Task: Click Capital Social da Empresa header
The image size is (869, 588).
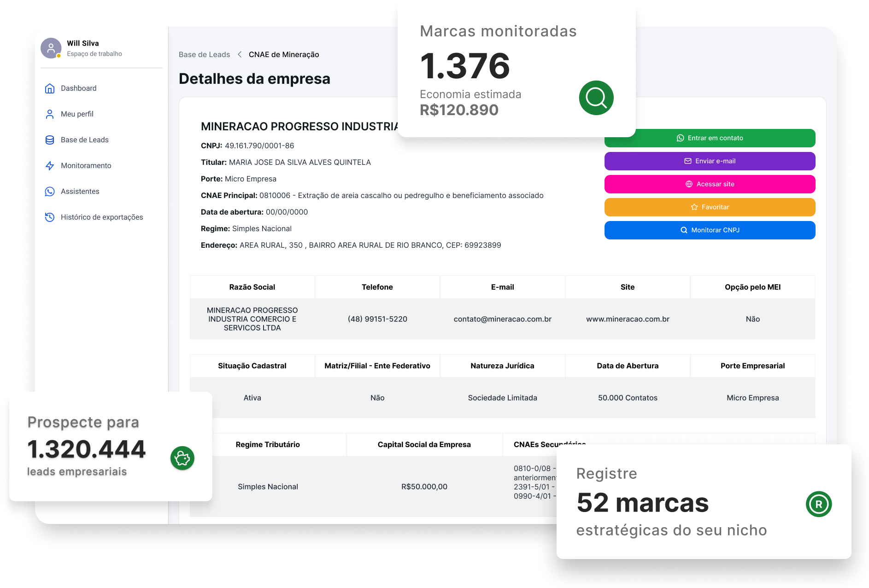Action: [x=424, y=445]
